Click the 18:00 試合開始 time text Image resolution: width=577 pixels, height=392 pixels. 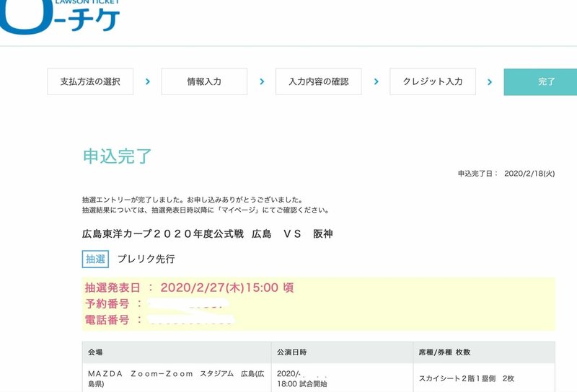[x=302, y=384]
